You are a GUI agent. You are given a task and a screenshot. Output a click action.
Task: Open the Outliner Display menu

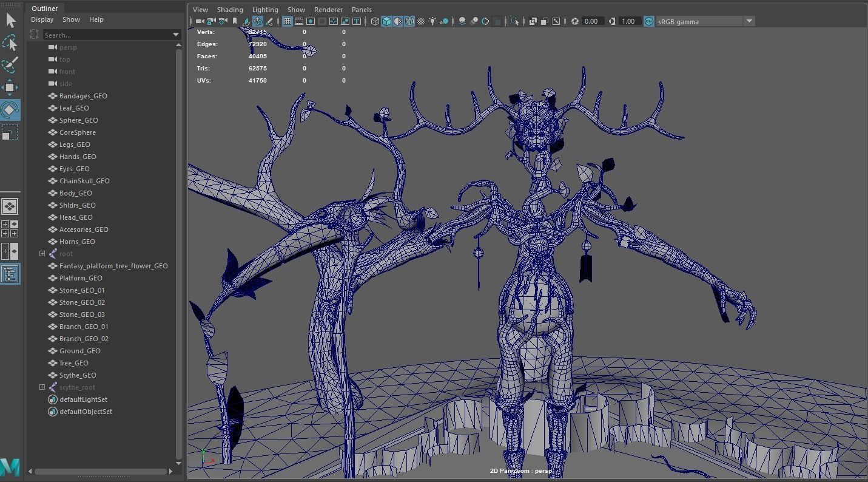(x=42, y=19)
